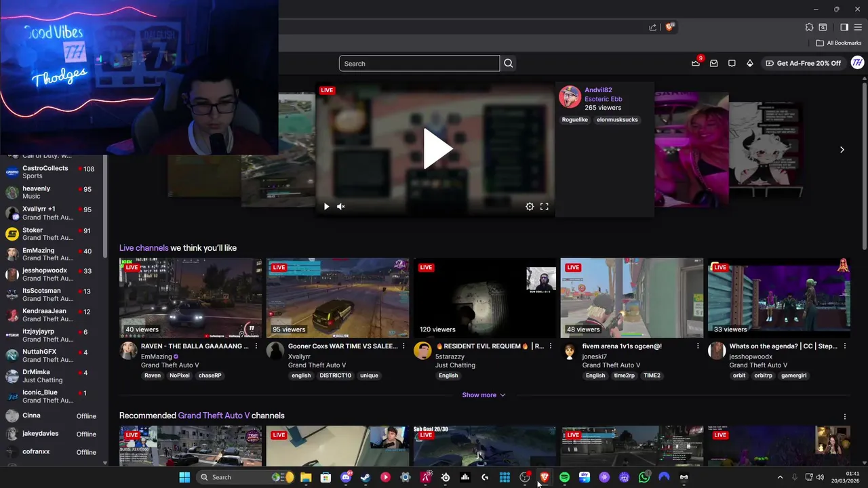Open options menu for Recommended Grand Theft Auto V section
Viewport: 868px width, 488px height.
pyautogui.click(x=845, y=416)
